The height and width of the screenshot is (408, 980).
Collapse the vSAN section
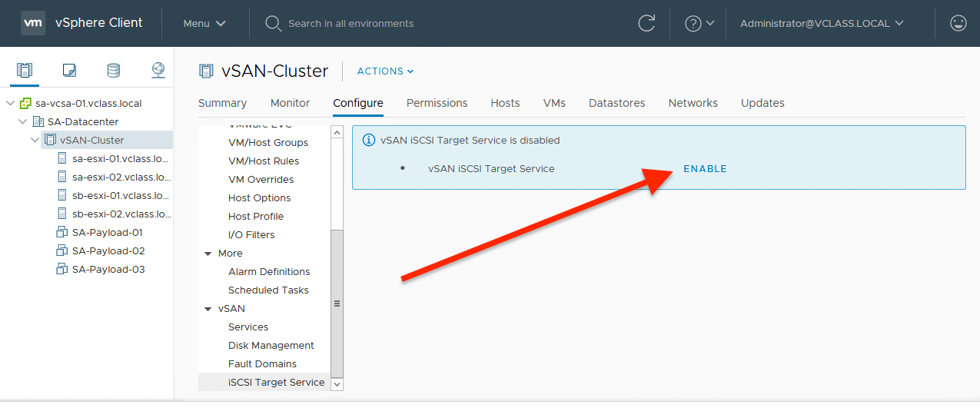pyautogui.click(x=208, y=309)
